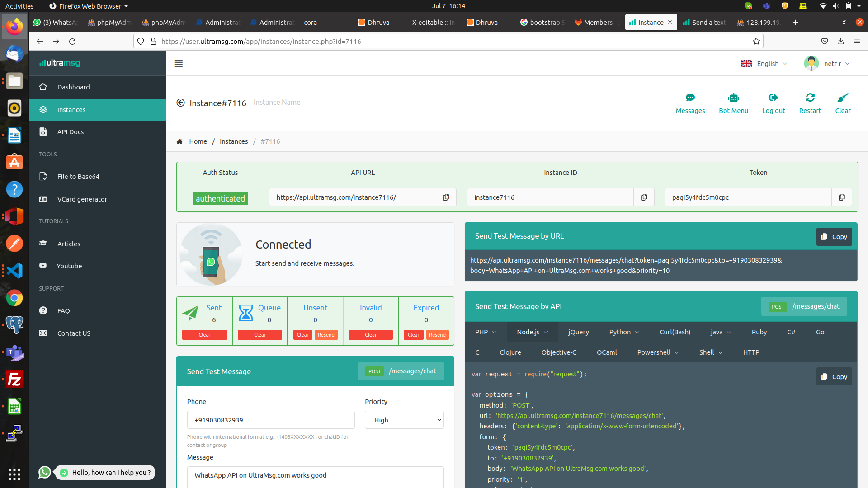
Task: Switch to the OCaml code tab
Action: [606, 352]
